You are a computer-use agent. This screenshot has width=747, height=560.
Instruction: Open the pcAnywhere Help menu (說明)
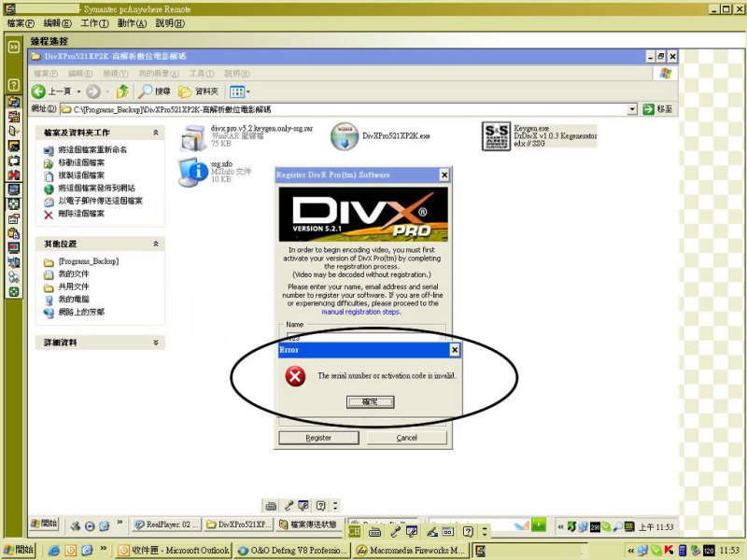tap(170, 23)
